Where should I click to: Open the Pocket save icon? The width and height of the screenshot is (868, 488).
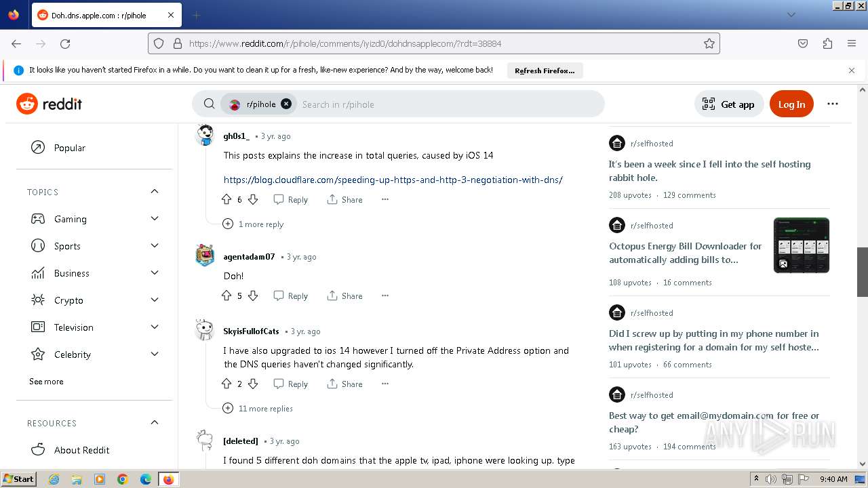coord(803,43)
